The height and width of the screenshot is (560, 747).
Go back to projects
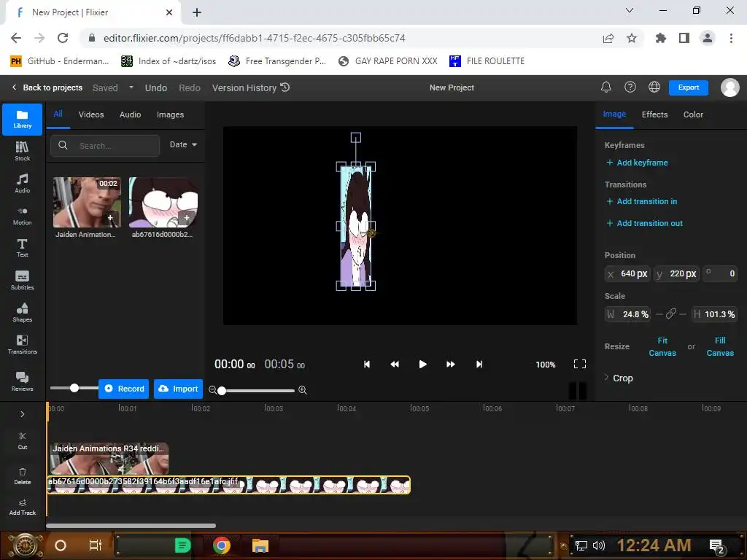point(47,87)
